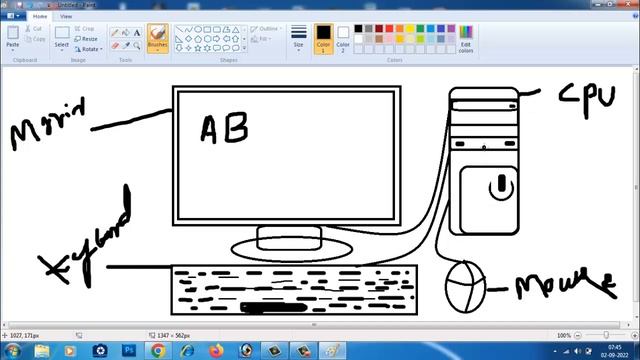Open the Rotate dropdown

89,49
